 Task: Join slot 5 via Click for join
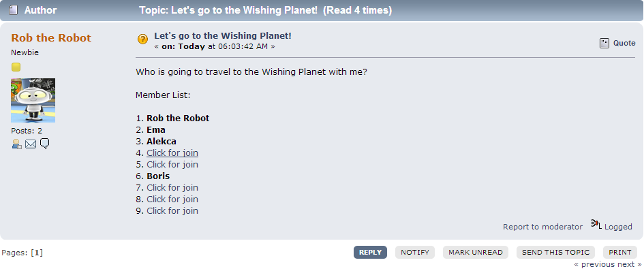172,164
